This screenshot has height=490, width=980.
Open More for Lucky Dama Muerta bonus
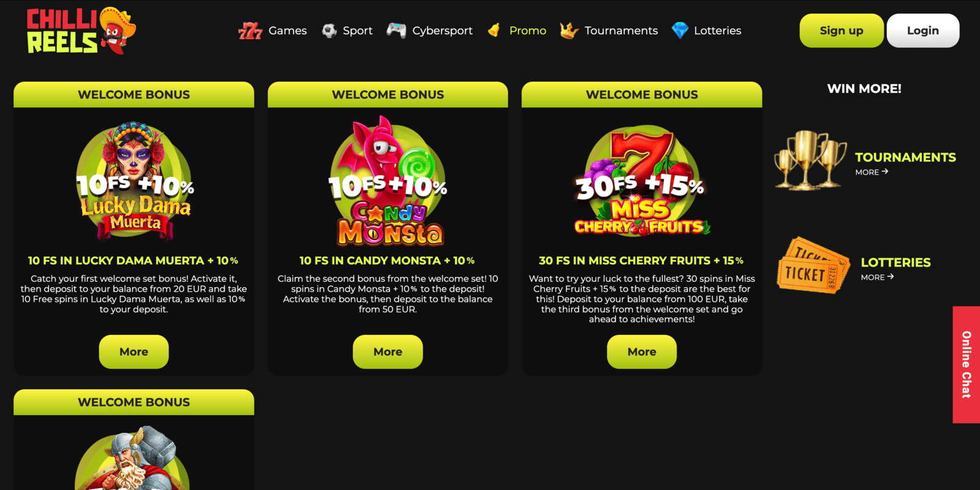[x=134, y=352]
